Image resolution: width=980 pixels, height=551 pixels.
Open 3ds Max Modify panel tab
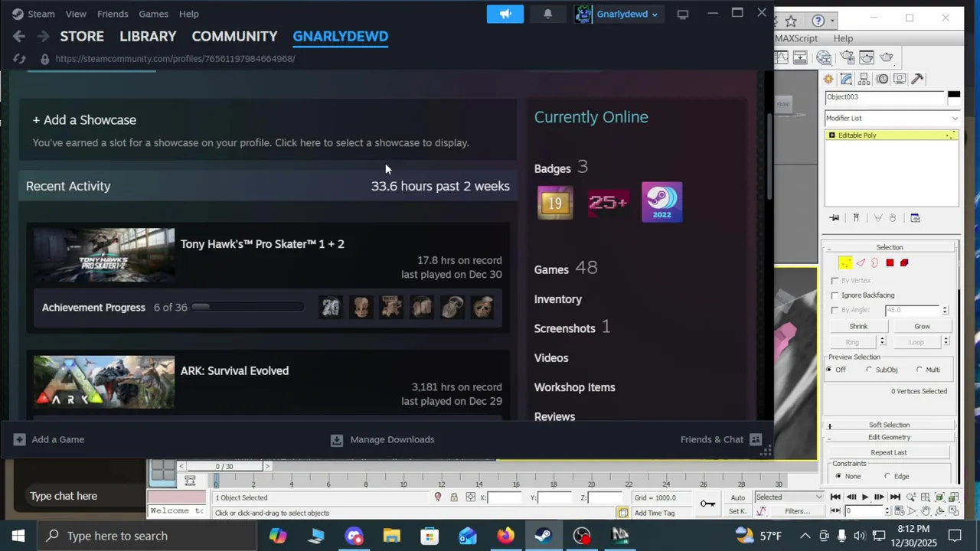[x=846, y=79]
